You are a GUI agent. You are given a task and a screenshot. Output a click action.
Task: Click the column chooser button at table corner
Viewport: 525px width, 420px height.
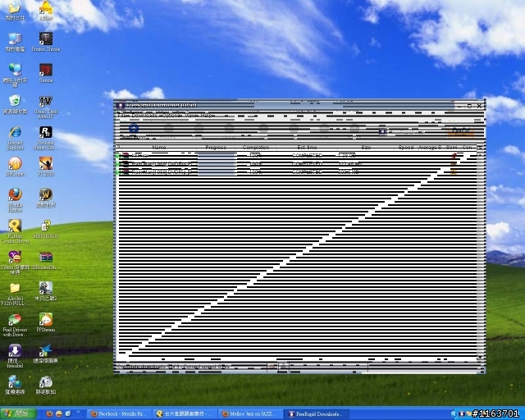tap(479, 148)
